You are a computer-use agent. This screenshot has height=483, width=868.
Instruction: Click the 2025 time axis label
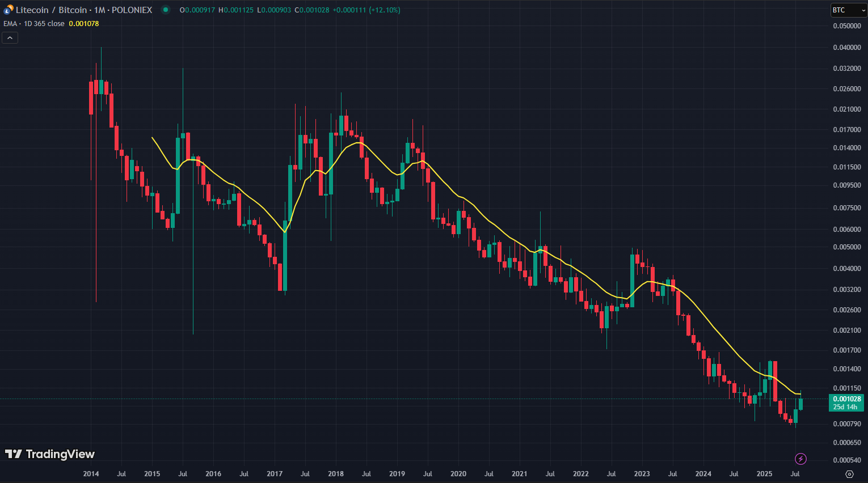tap(765, 474)
